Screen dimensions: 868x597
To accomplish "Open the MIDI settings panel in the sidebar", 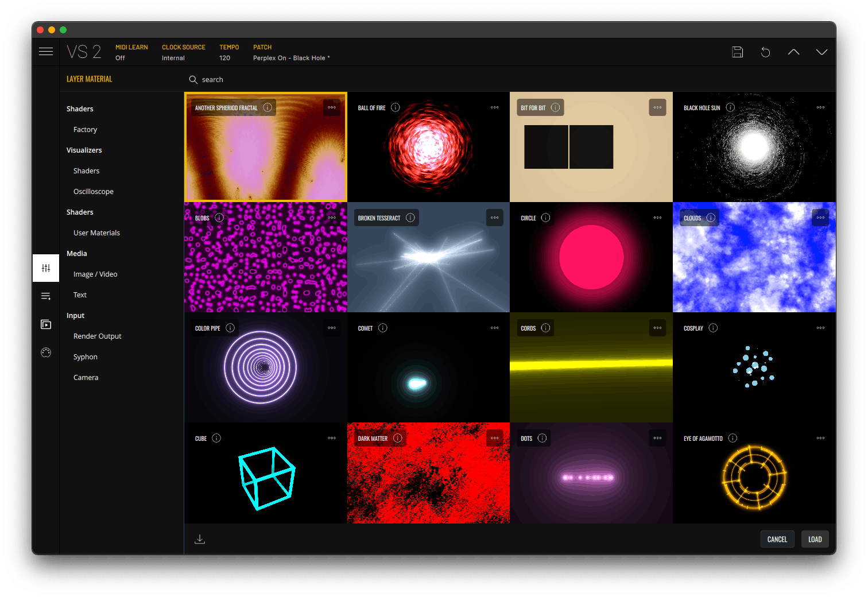I will 46,352.
